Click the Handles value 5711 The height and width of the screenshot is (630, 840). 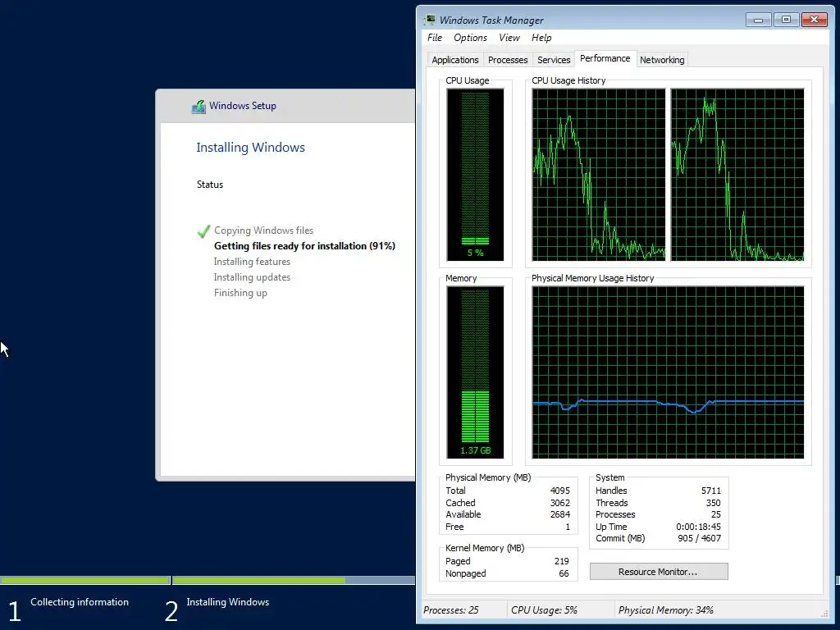(x=711, y=491)
